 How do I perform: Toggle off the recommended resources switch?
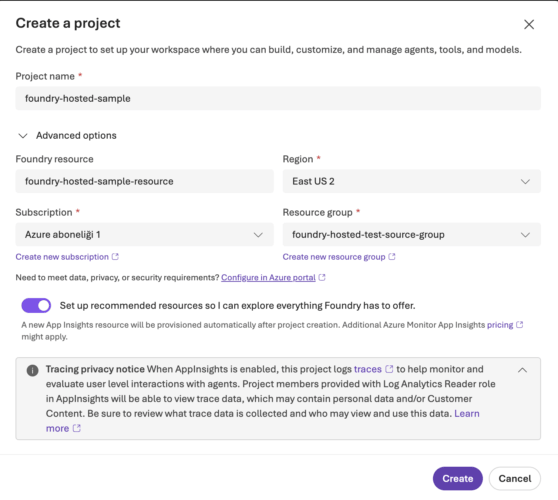click(x=36, y=305)
